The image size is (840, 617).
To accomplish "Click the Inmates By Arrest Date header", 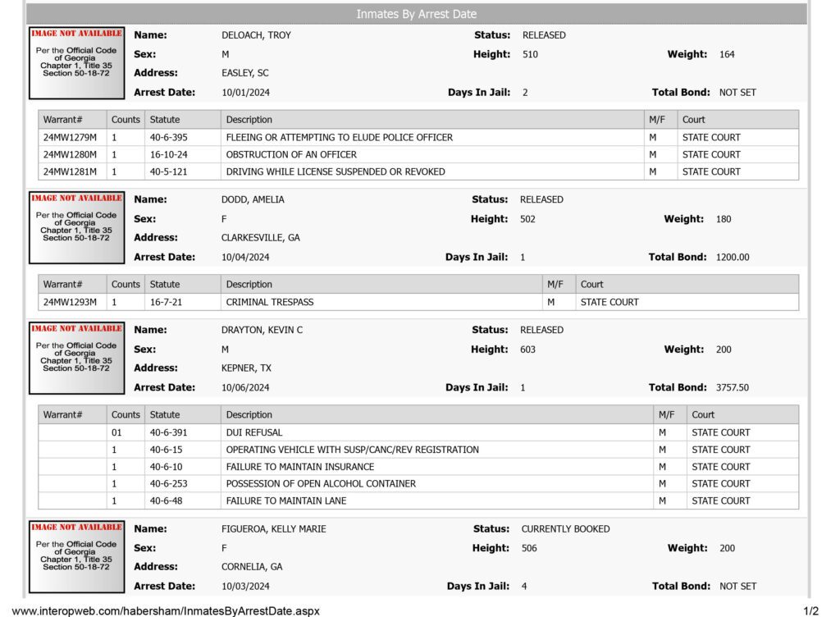I will (416, 14).
